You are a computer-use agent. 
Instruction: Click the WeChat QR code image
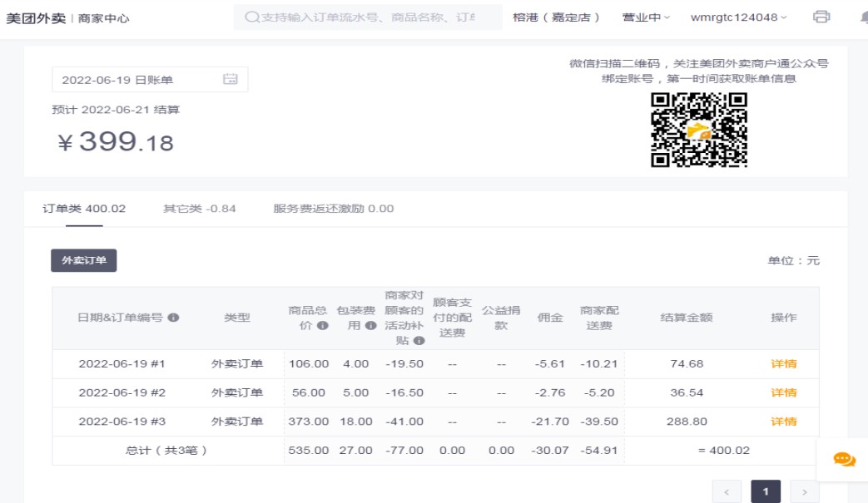coord(699,130)
